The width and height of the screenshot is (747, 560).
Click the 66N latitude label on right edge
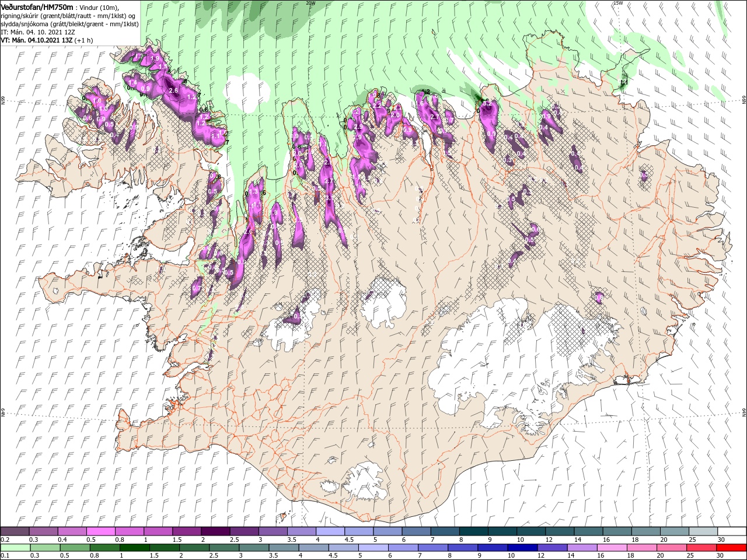click(744, 100)
